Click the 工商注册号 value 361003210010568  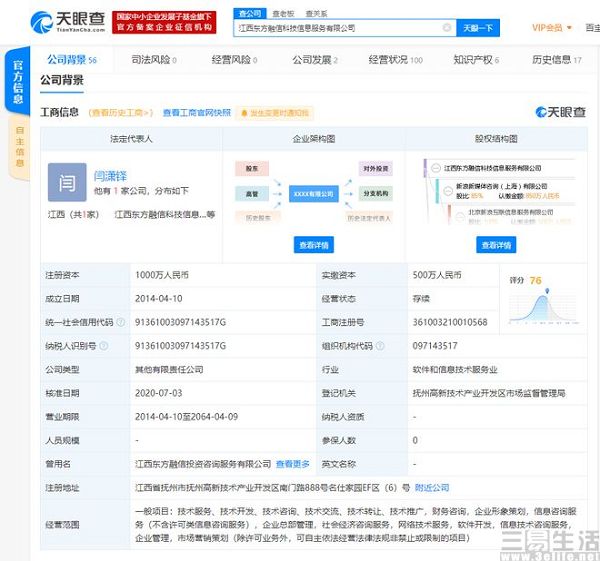[450, 322]
